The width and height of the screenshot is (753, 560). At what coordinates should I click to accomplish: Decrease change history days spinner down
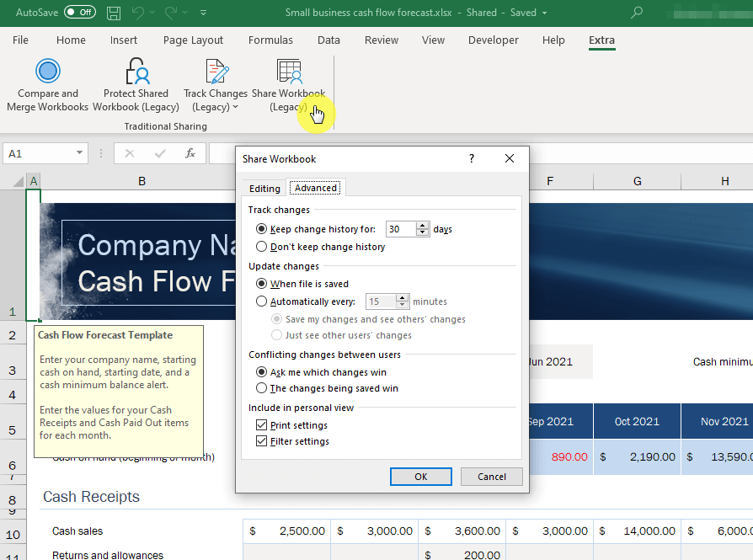click(422, 233)
